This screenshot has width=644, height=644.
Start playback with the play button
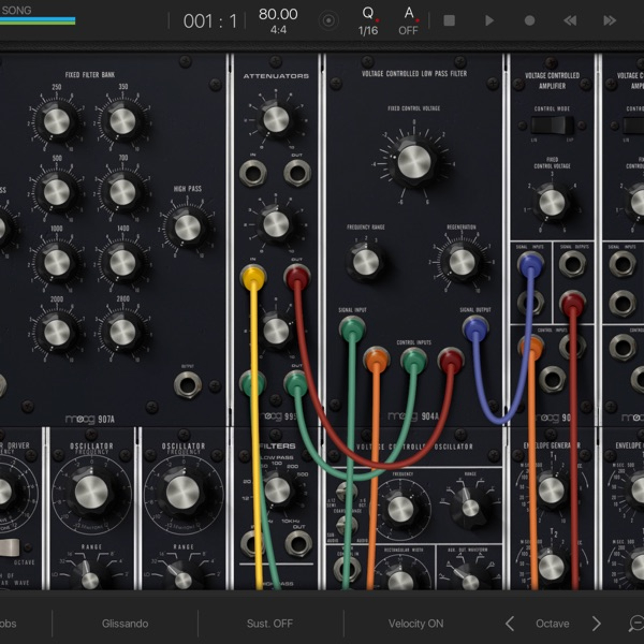[489, 21]
